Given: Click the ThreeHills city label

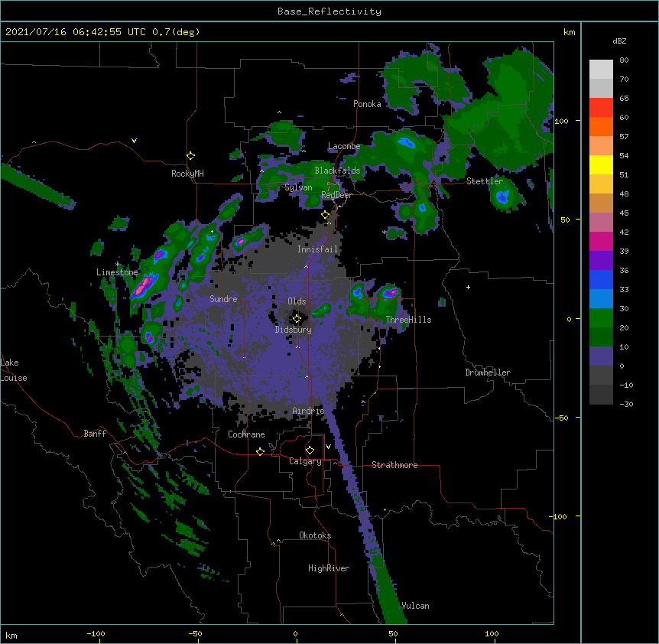Looking at the screenshot, I should coord(408,320).
